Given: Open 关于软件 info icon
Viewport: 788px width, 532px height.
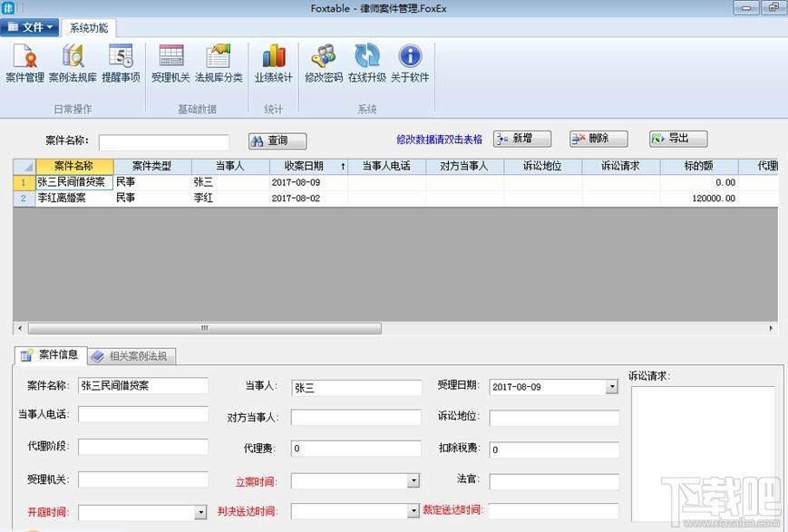Looking at the screenshot, I should point(410,63).
